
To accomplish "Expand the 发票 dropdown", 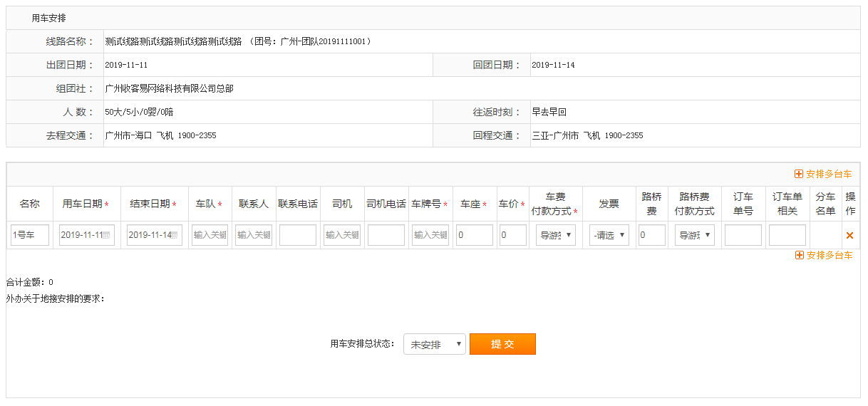I will (x=609, y=235).
